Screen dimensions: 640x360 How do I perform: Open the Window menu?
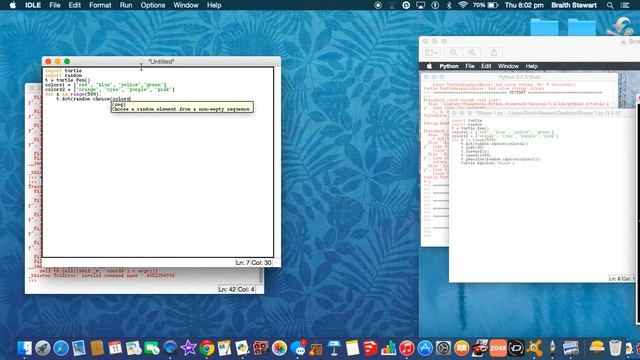coord(186,5)
